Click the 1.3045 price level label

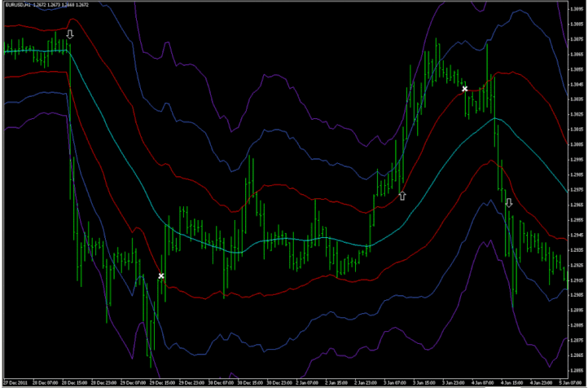coord(577,85)
